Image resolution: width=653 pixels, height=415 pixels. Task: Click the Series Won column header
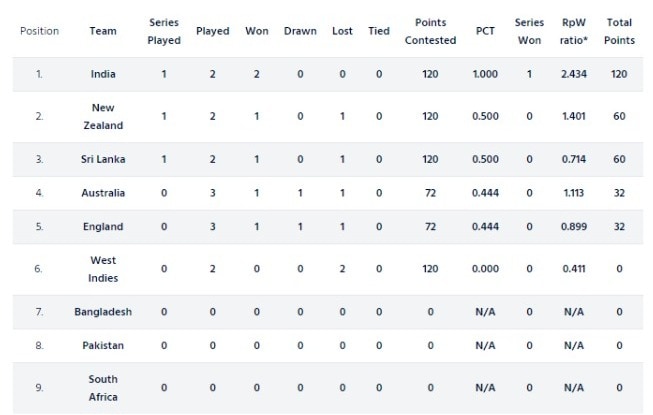pos(529,31)
